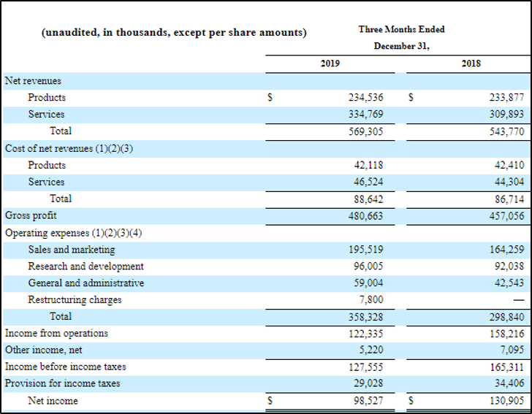Select other income value 5,220

[371, 350]
